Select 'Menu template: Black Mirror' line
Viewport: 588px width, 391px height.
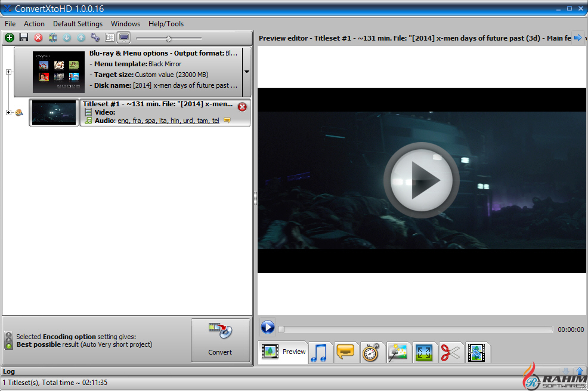tap(135, 64)
